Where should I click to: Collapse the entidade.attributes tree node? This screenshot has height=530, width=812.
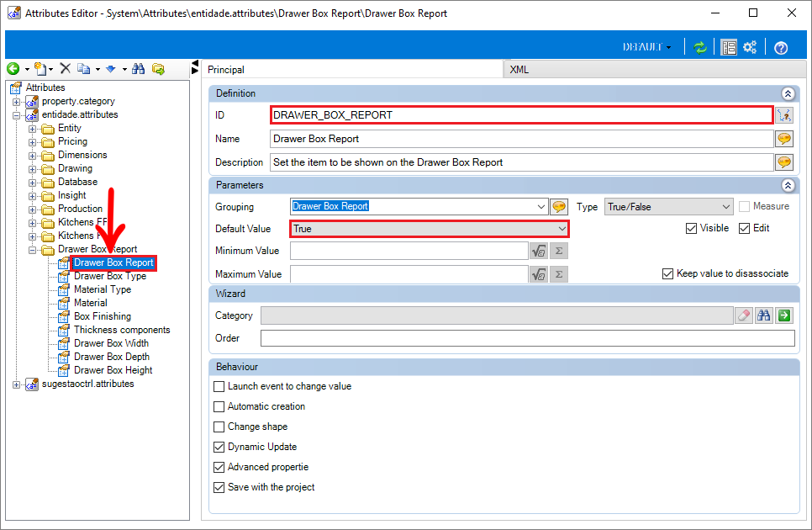pos(17,115)
